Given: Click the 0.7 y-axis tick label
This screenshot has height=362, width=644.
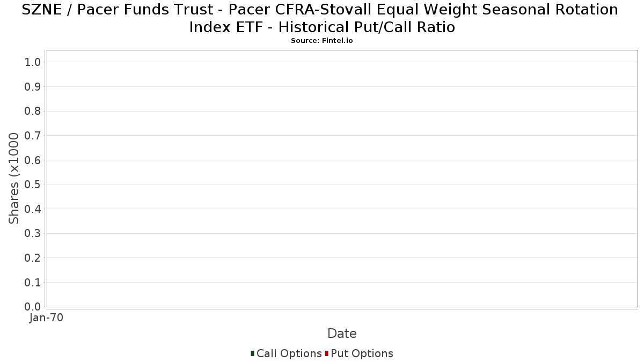Looking at the screenshot, I should tap(33, 136).
